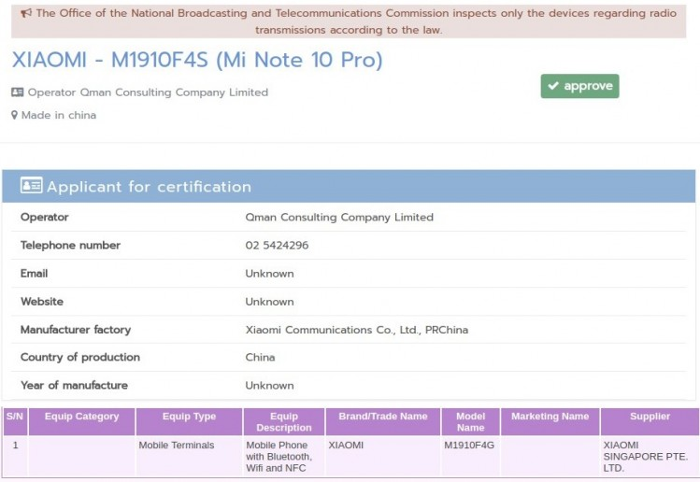Click the Made in china location pin
Screen dimensions: 700x482
click(14, 115)
